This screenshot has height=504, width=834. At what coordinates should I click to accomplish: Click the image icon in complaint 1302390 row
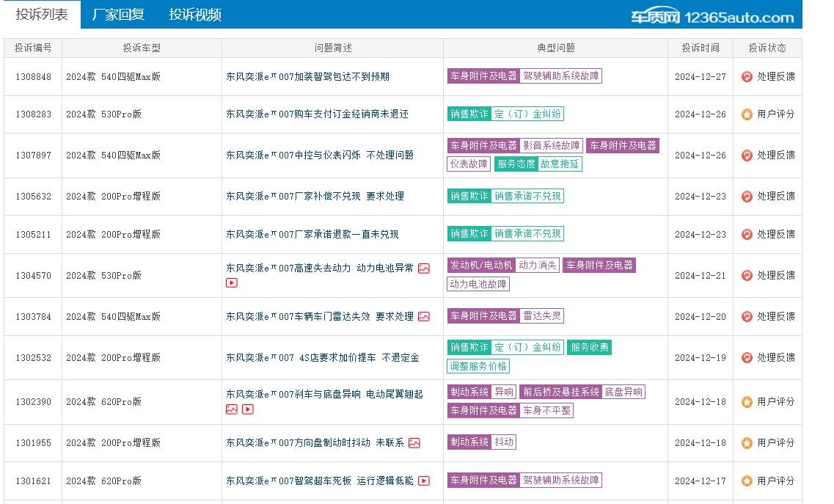232,409
